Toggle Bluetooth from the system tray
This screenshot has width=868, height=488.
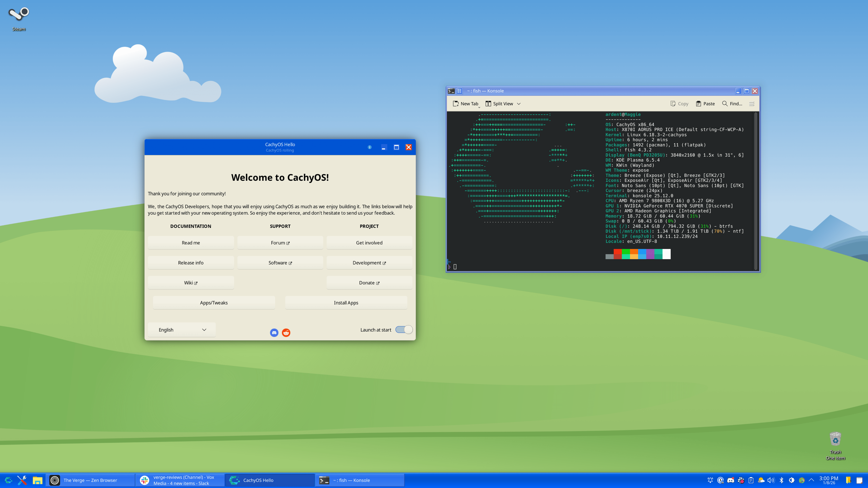781,480
